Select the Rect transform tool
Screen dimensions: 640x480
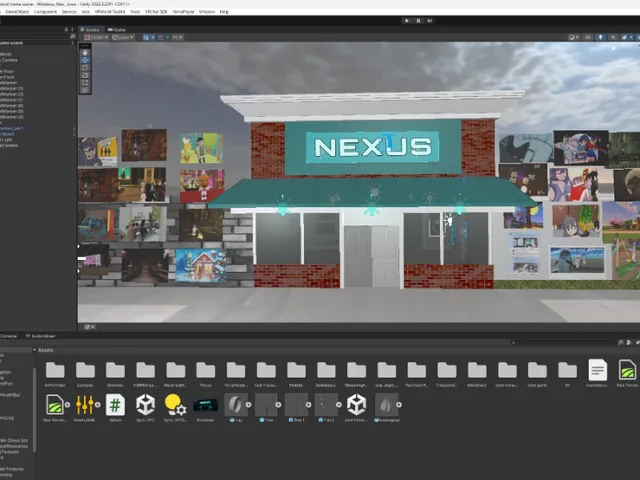(x=85, y=82)
